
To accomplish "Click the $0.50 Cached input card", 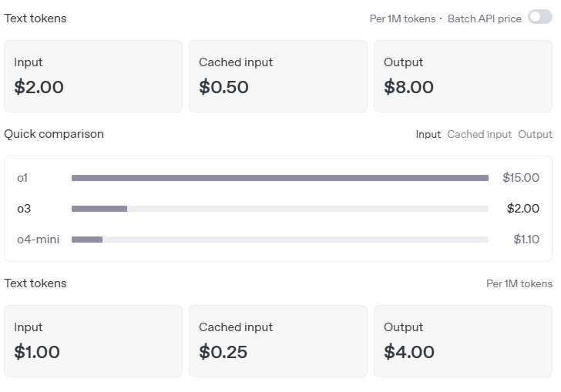I will click(278, 76).
